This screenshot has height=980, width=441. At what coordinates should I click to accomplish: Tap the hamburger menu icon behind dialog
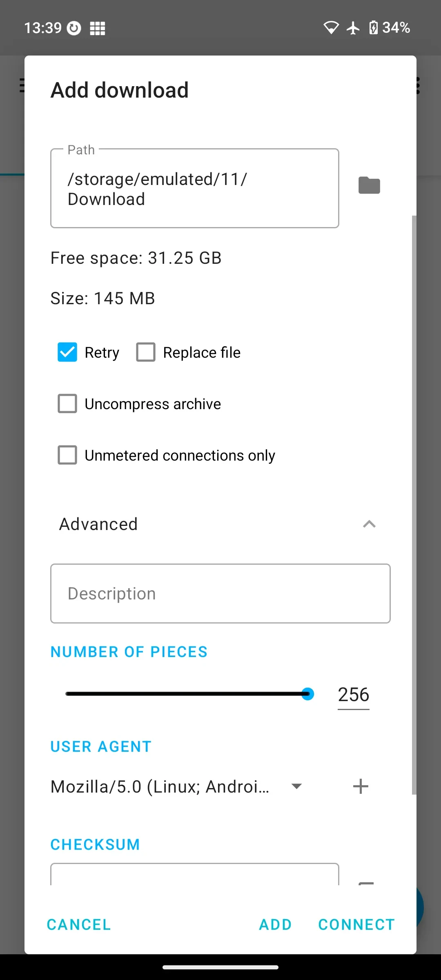pyautogui.click(x=22, y=86)
